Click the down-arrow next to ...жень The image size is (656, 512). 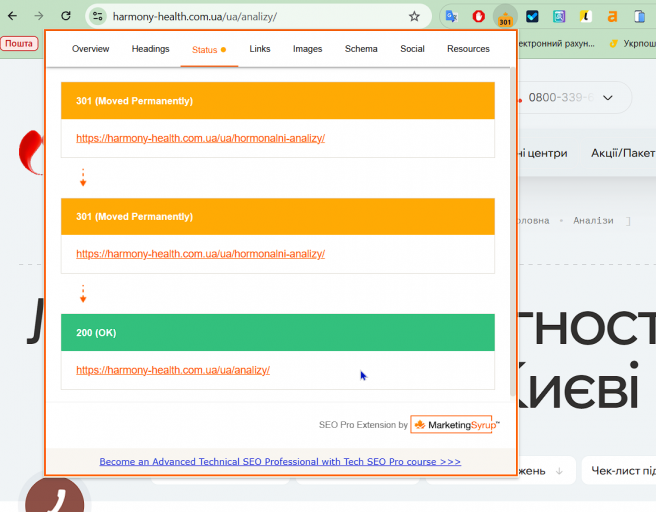[x=559, y=471]
